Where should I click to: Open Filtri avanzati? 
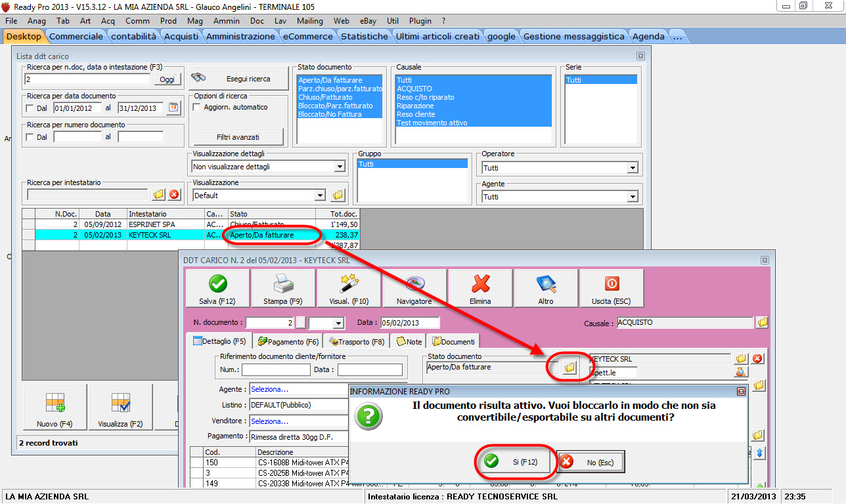pyautogui.click(x=238, y=137)
